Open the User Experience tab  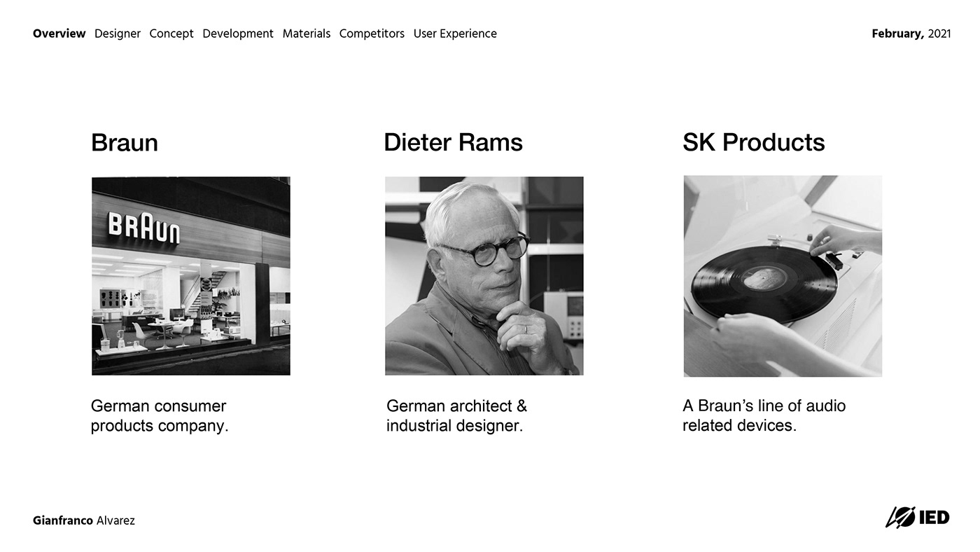point(455,34)
